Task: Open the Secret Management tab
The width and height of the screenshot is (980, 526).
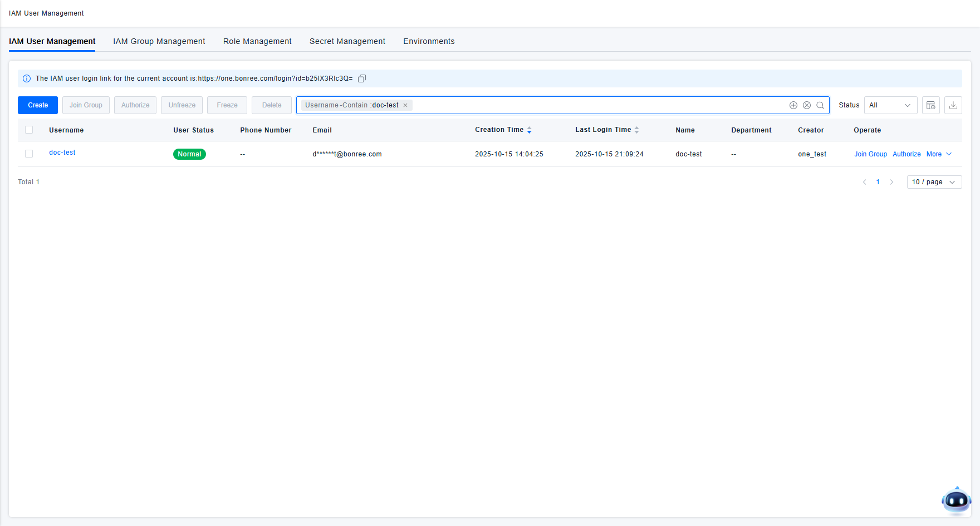Action: click(x=347, y=41)
